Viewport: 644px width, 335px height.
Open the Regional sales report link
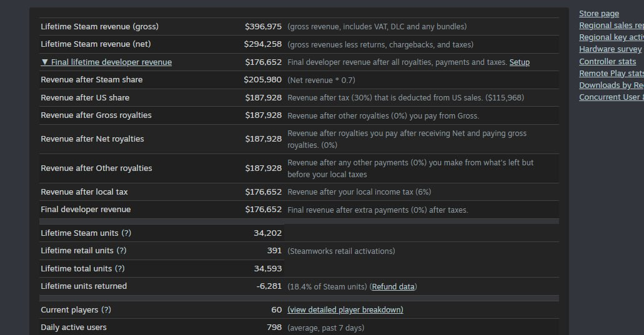[x=611, y=26]
